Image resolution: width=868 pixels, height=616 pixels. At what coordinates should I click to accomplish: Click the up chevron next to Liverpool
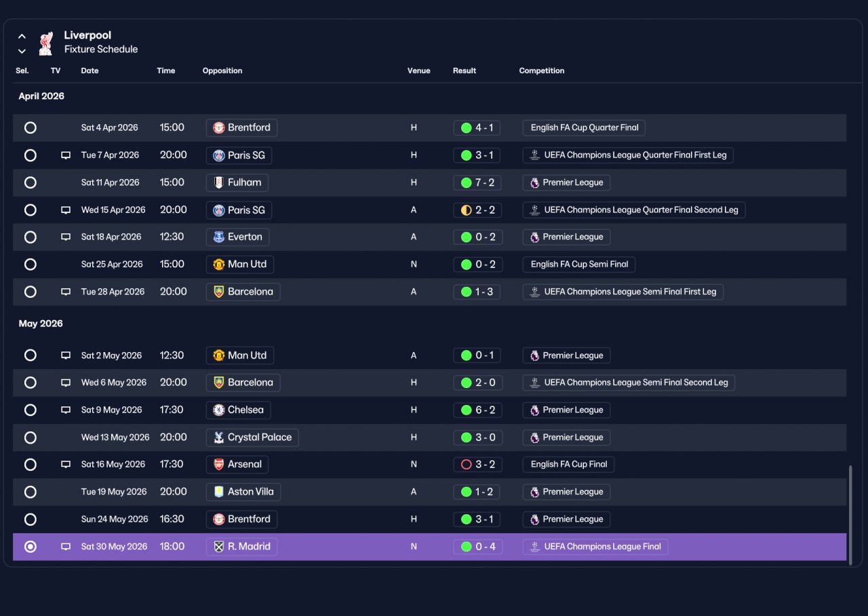[22, 36]
